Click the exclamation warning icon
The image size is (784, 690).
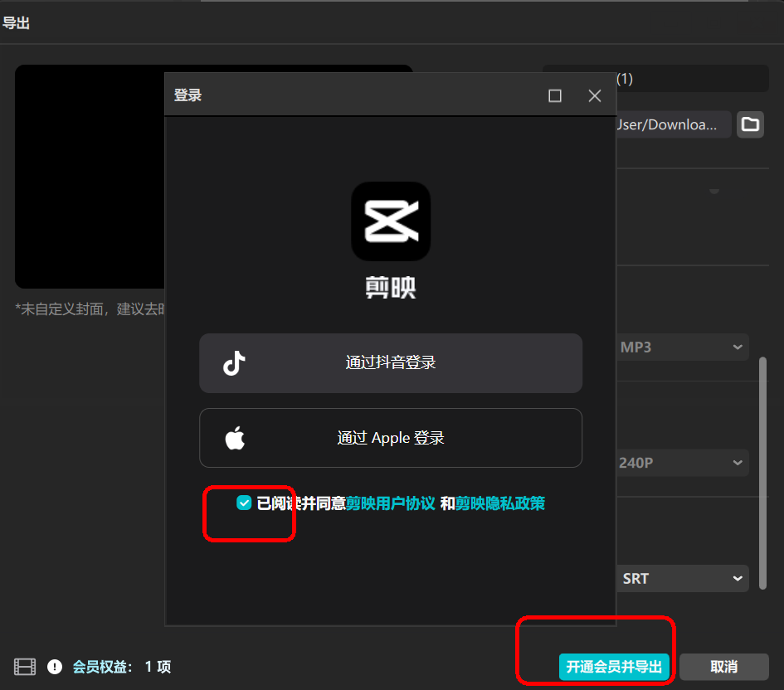coord(55,667)
